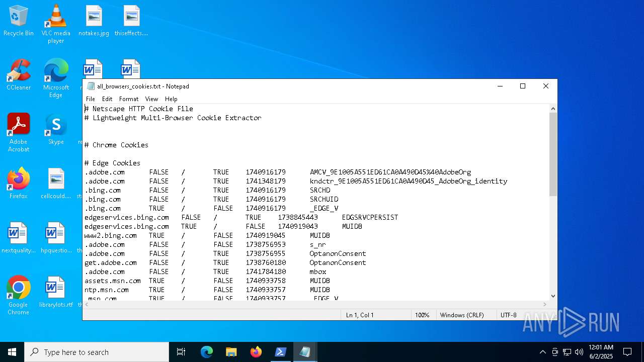The image size is (644, 362).
Task: Open the nextquality Word document icon
Action: (x=19, y=238)
